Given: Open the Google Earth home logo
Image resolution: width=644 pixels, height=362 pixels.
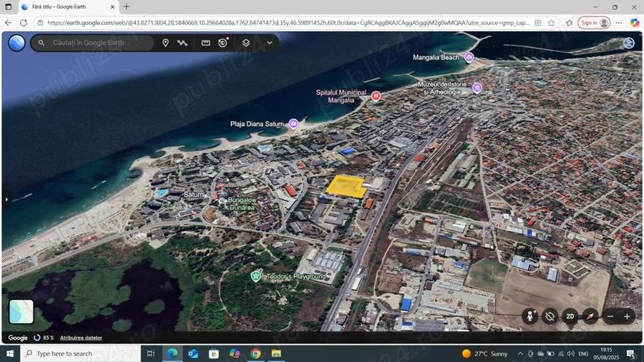Looking at the screenshot, I should [x=17, y=43].
